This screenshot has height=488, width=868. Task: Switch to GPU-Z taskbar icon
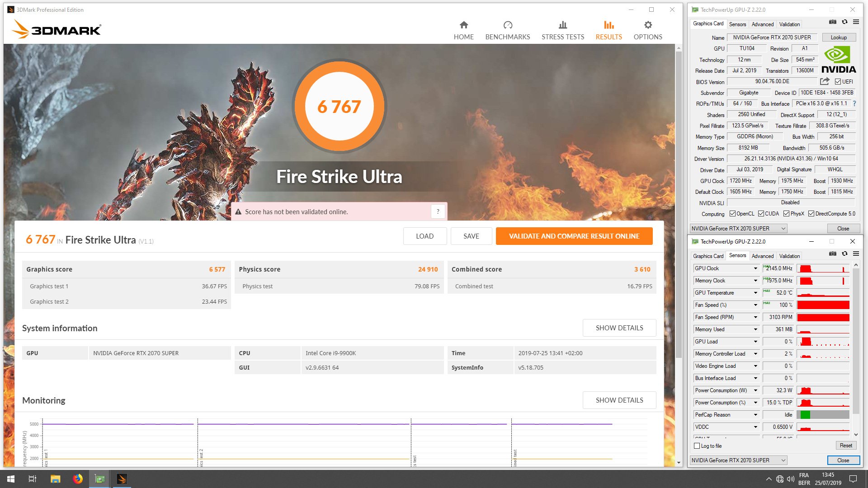100,479
